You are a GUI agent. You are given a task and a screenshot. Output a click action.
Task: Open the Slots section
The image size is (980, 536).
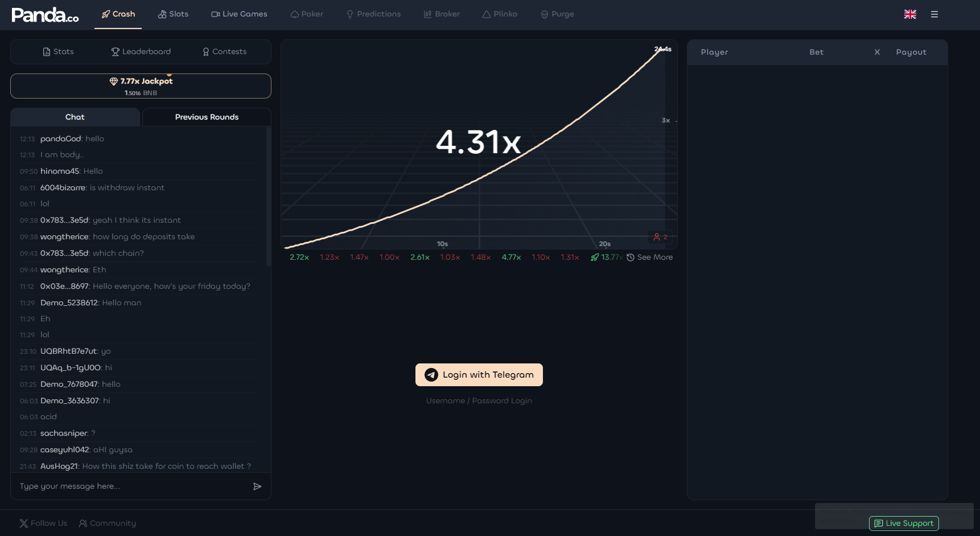click(x=173, y=14)
